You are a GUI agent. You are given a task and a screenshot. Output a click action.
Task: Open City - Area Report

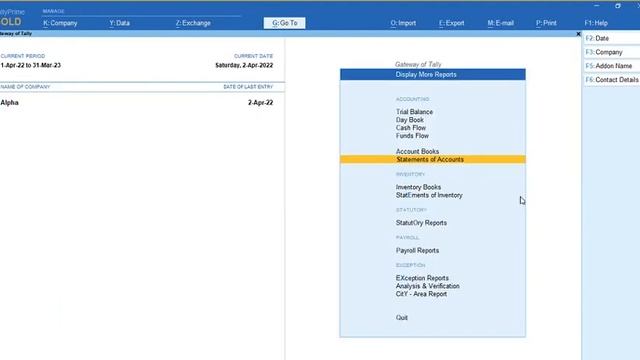(x=421, y=294)
